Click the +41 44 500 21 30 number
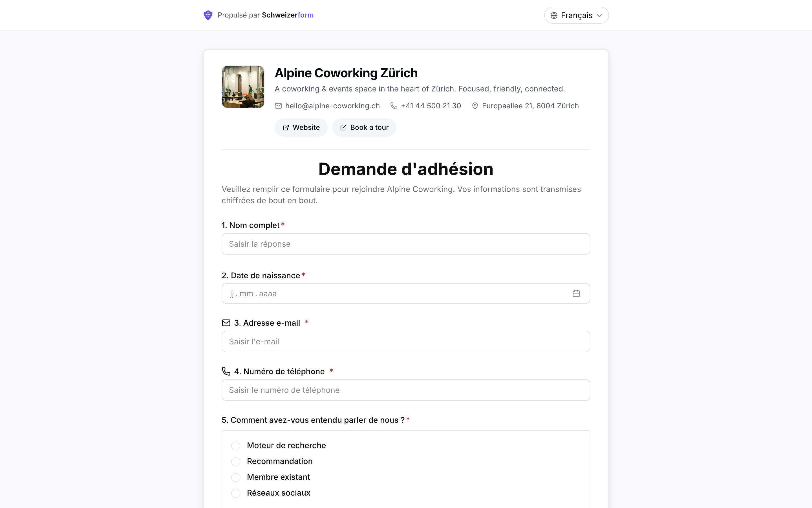The height and width of the screenshot is (508, 812). pyautogui.click(x=431, y=106)
